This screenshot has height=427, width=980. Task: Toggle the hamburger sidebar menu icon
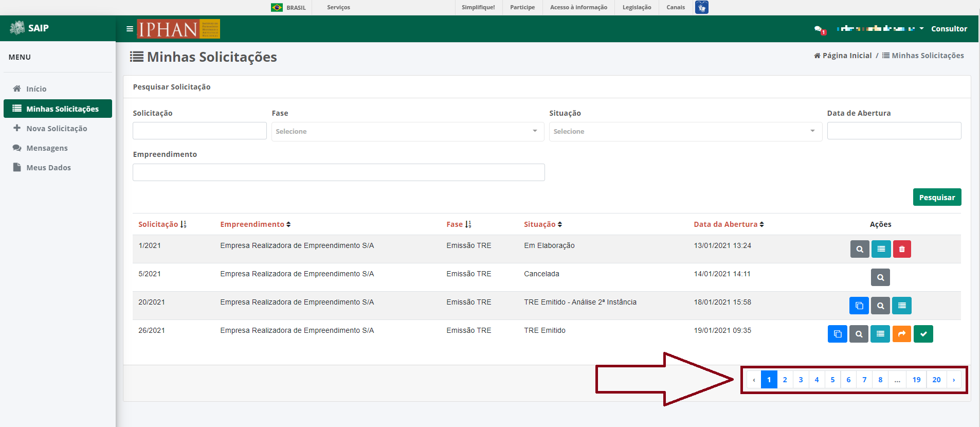click(x=130, y=29)
